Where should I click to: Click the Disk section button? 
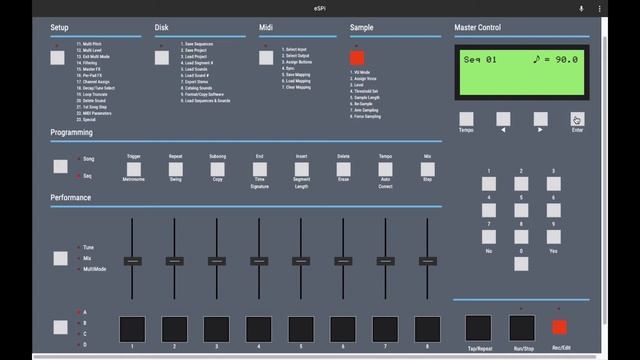(162, 58)
